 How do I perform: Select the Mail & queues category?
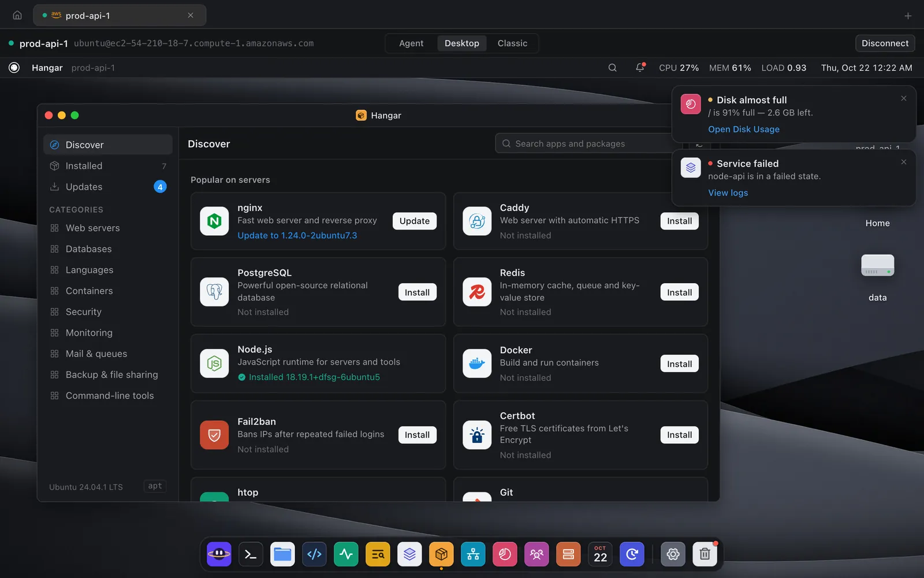108,354
